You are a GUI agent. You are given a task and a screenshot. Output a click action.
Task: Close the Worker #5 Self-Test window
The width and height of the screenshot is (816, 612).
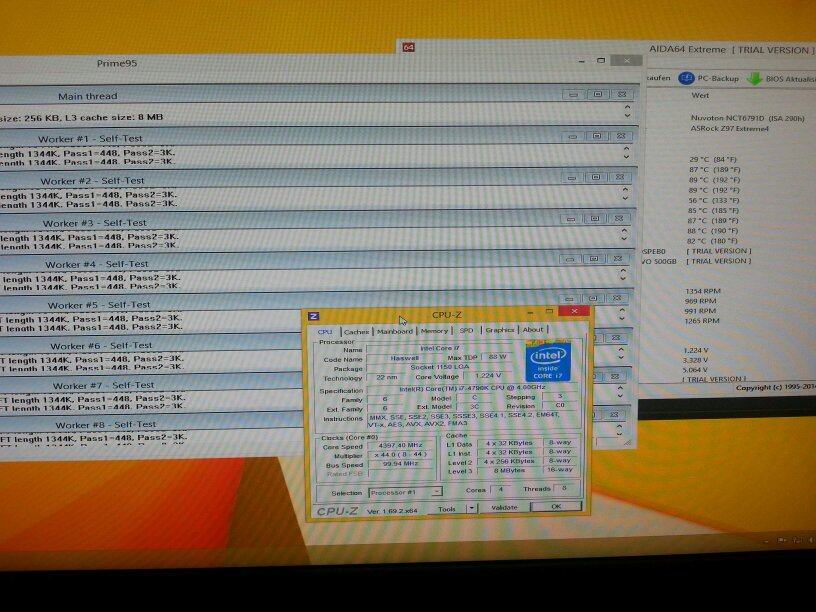pyautogui.click(x=617, y=298)
